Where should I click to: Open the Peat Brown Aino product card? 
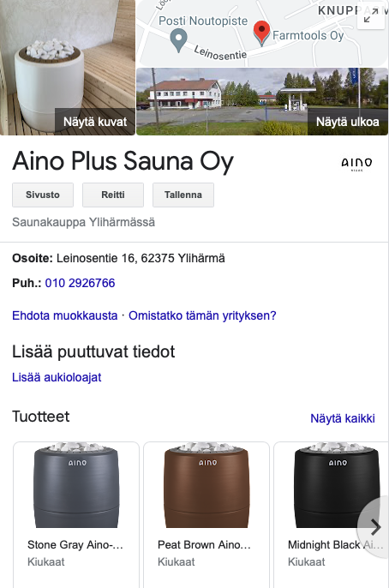coord(206,515)
